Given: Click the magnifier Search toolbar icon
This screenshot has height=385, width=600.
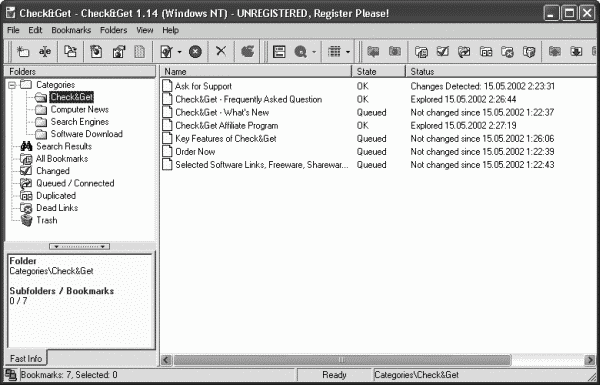Looking at the screenshot, I should click(x=300, y=52).
